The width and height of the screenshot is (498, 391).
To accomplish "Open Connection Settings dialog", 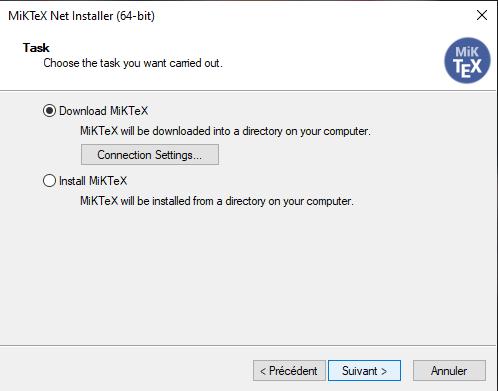I will tap(150, 155).
